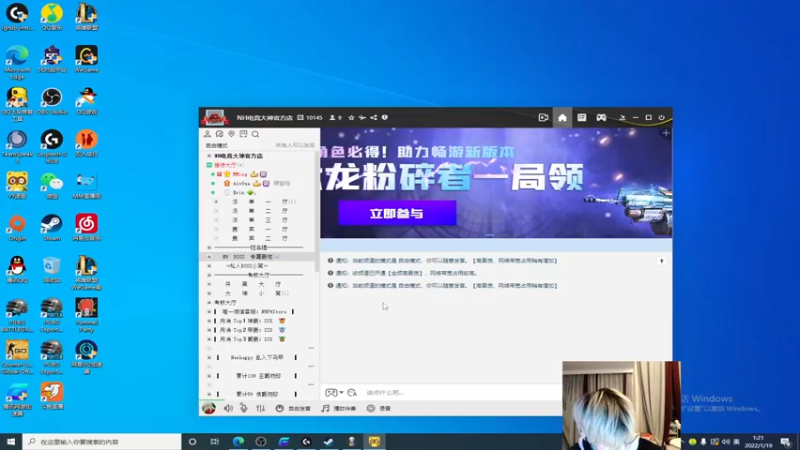Viewport: 800px width, 450px height.
Task: Open the YY app icon on the taskbar
Action: 374,441
